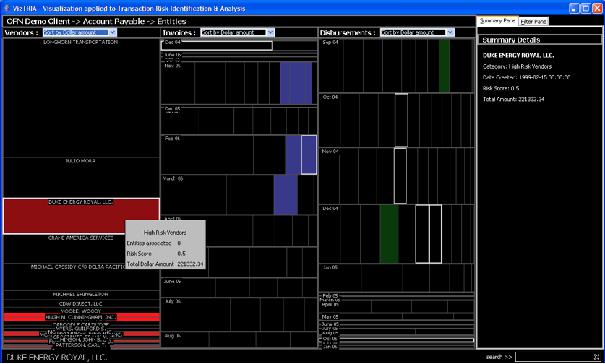This screenshot has height=364, width=605.
Task: Click the Oct 05 disbursements row
Action: tap(397, 339)
